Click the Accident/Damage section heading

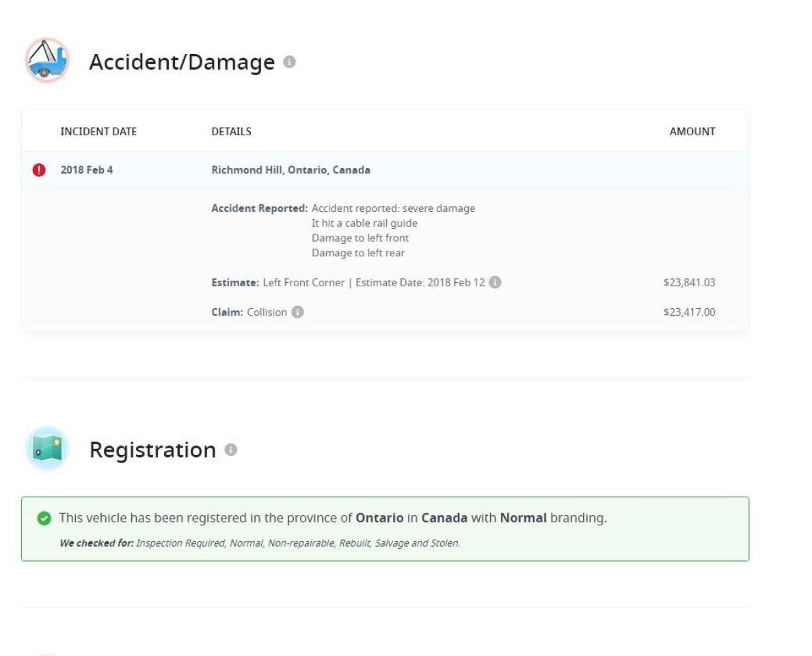[x=182, y=61]
